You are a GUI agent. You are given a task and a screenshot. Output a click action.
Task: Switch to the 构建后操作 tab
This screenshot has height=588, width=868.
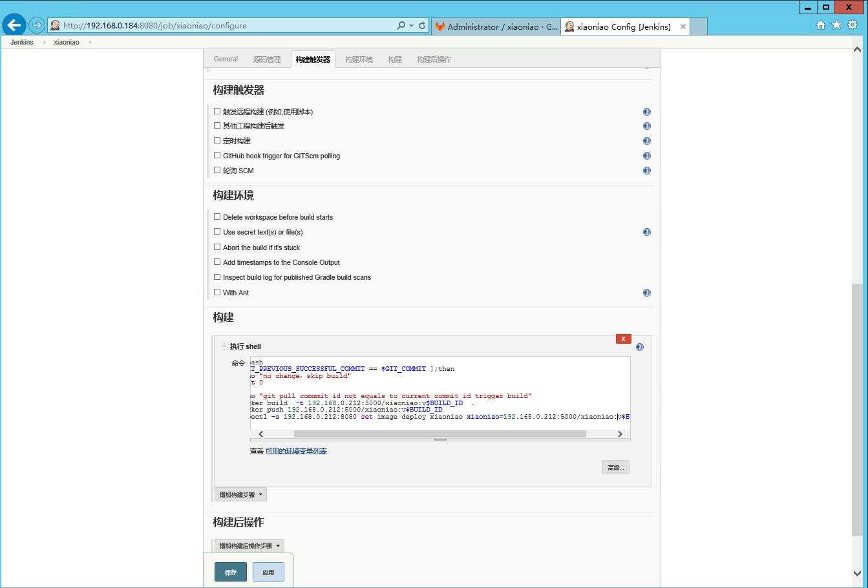(x=434, y=59)
